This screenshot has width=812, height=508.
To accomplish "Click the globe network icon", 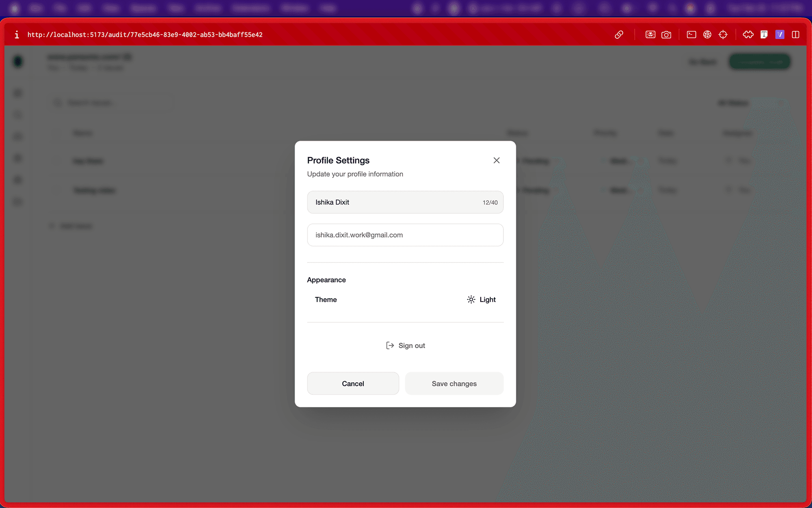I will point(707,34).
